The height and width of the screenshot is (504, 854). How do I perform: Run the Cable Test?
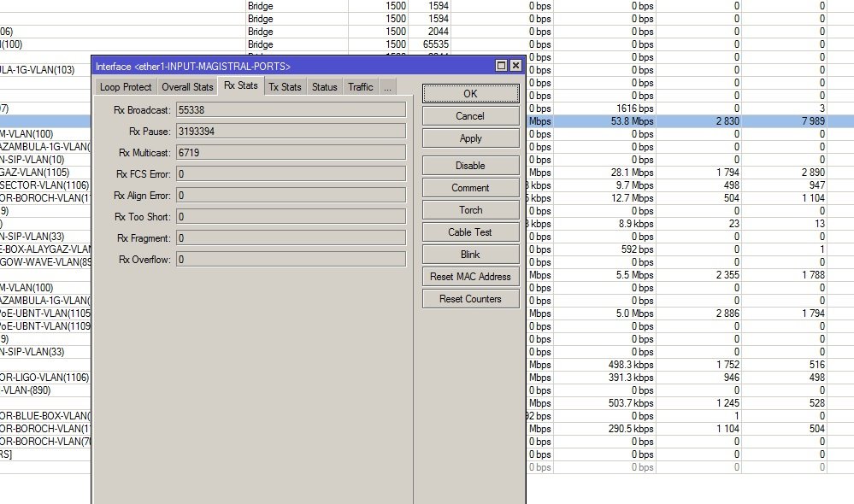pyautogui.click(x=470, y=232)
